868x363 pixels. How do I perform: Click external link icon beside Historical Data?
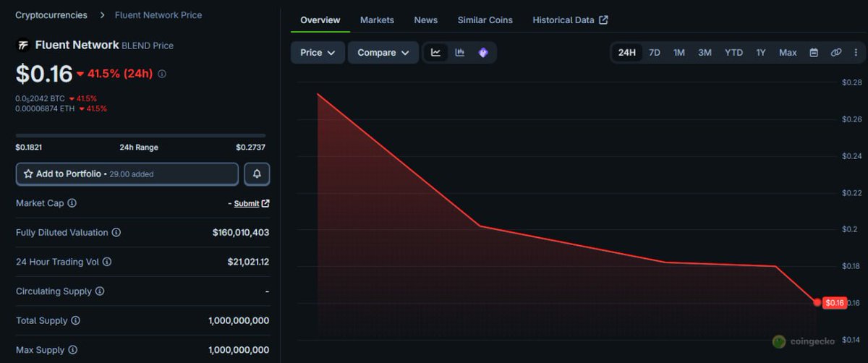[x=604, y=20]
